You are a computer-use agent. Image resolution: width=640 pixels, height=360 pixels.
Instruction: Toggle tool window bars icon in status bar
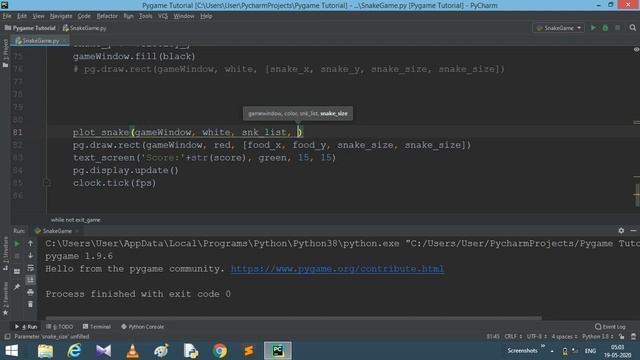7,337
